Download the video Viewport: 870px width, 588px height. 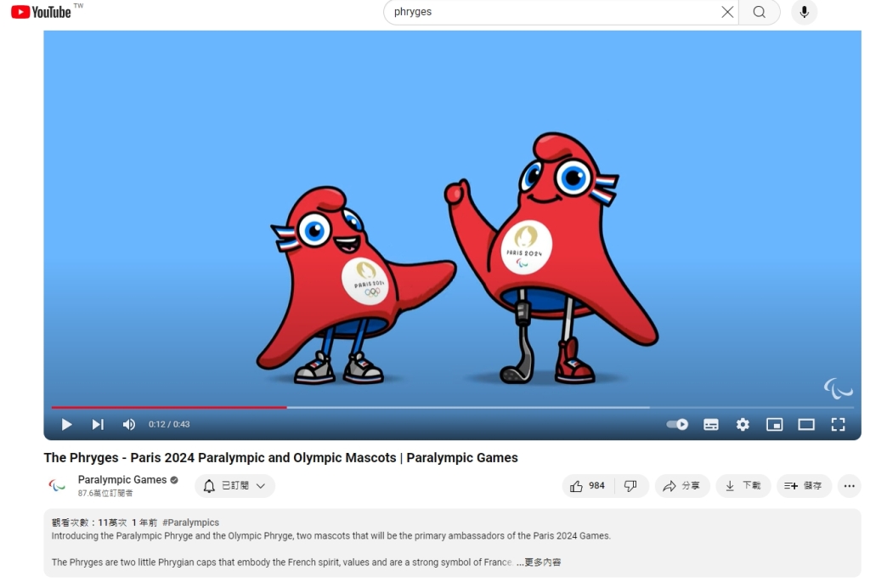(743, 486)
